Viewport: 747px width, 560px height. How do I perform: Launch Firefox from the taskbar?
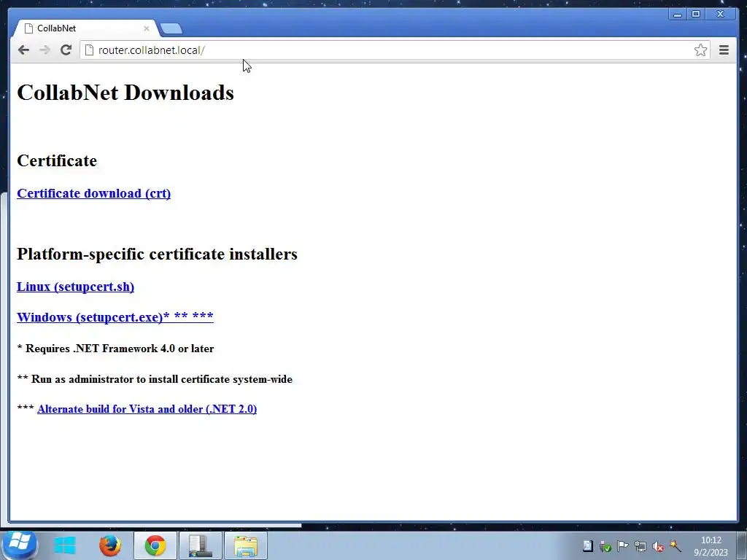pos(110,545)
